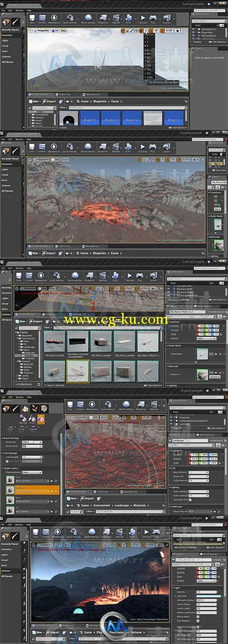The width and height of the screenshot is (228, 644).
Task: Select the Place mode cube icon in the lava crater terrain window
Action: pyautogui.click(x=6, y=152)
